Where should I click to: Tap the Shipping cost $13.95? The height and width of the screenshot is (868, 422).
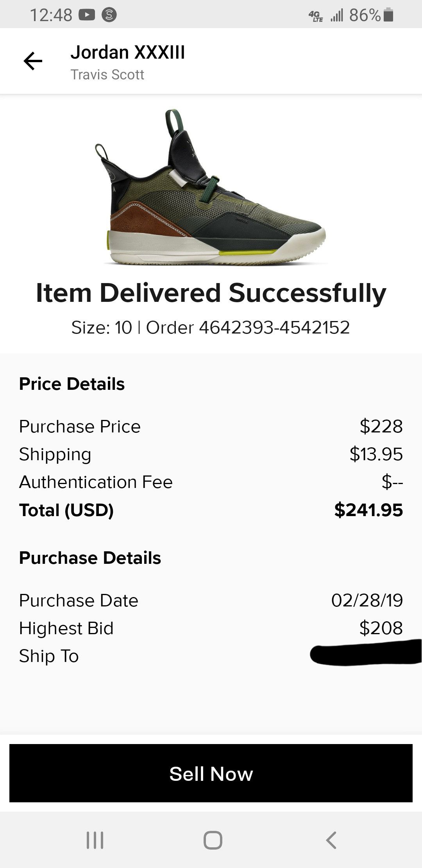376,454
